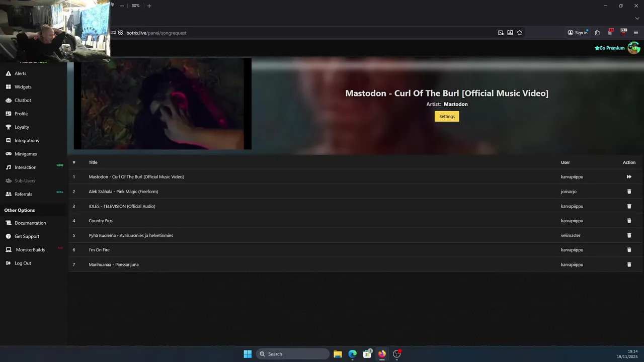Open Documentation link
The image size is (644, 362).
pos(30,223)
